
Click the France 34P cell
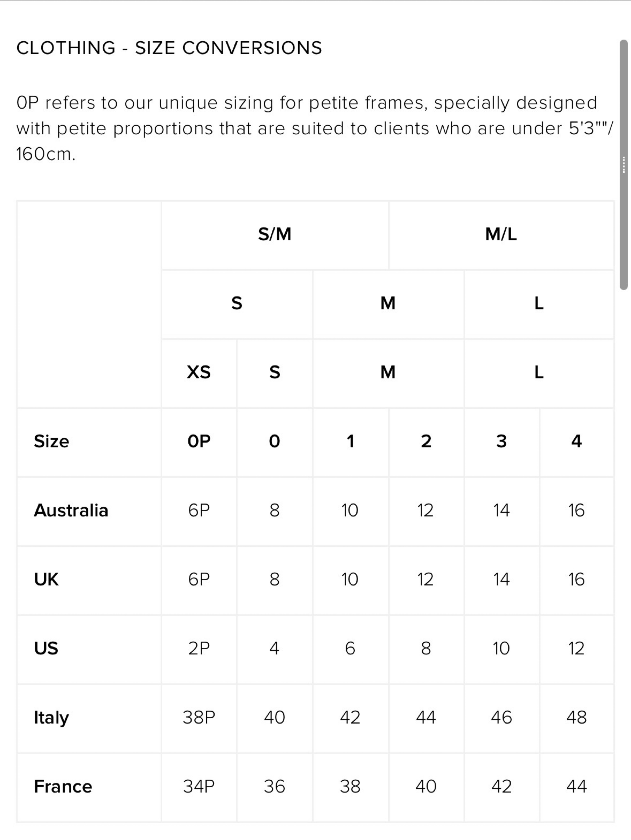199,787
